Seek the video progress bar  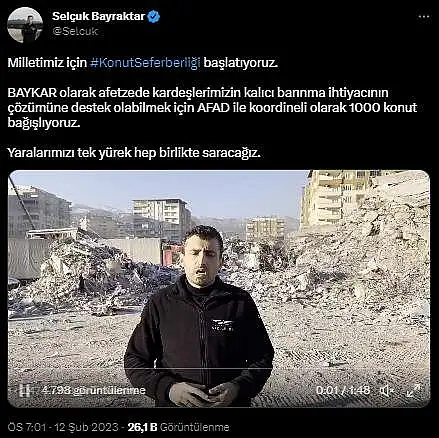coord(218,368)
